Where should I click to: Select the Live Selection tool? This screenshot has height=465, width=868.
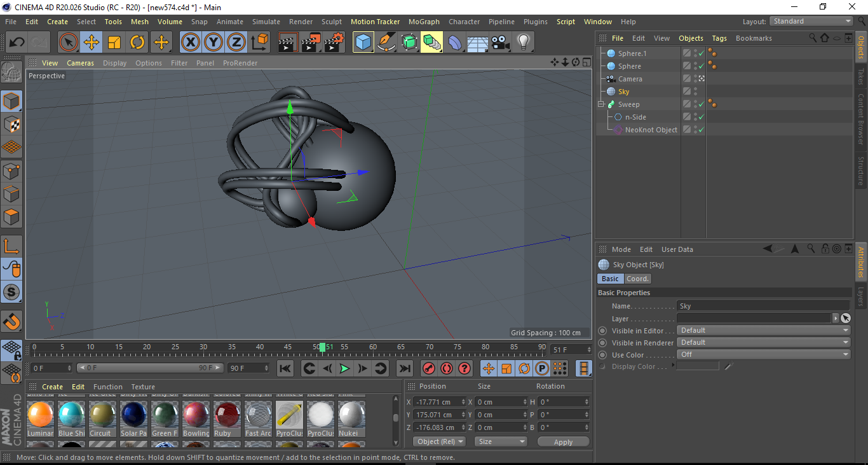click(x=69, y=43)
